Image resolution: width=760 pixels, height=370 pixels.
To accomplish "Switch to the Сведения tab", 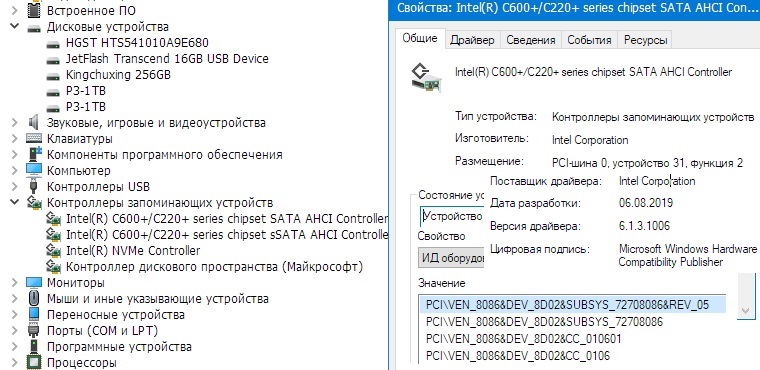I will click(x=531, y=40).
